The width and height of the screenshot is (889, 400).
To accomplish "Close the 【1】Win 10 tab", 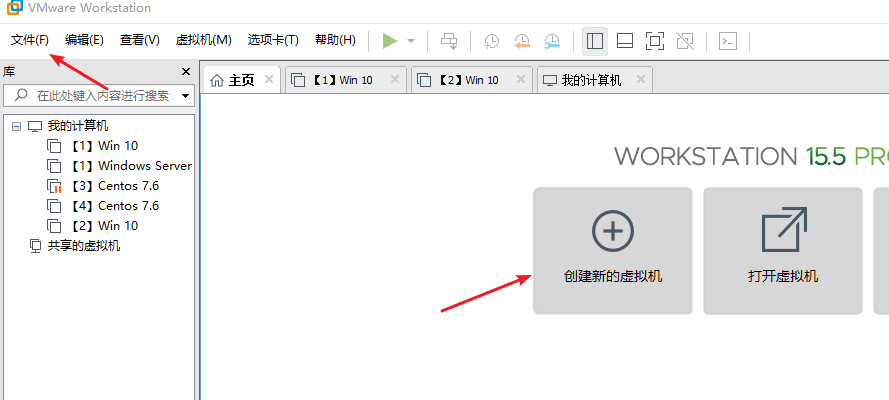I will pyautogui.click(x=395, y=79).
